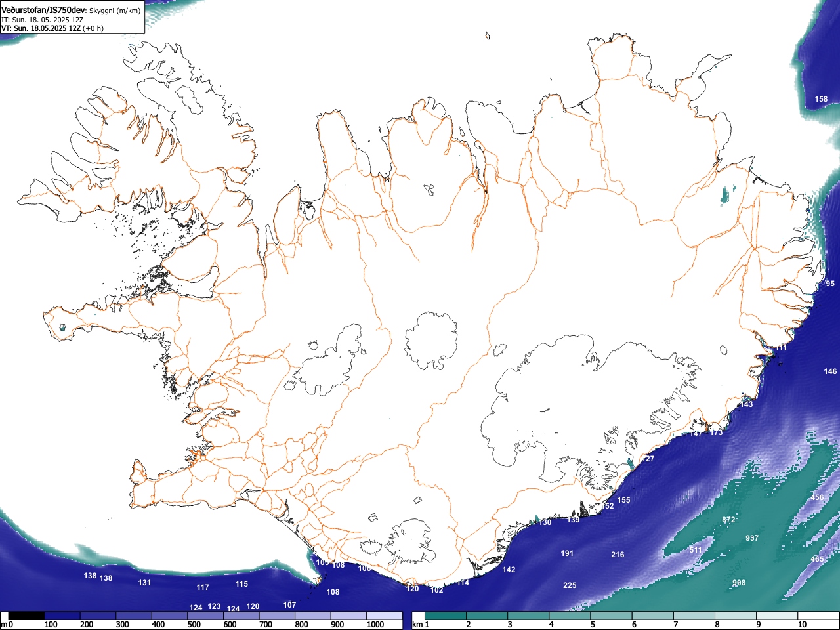Click the 'IT: Sun. 18. 05. 2025 12Z' line
The width and height of the screenshot is (840, 630).
pyautogui.click(x=42, y=20)
